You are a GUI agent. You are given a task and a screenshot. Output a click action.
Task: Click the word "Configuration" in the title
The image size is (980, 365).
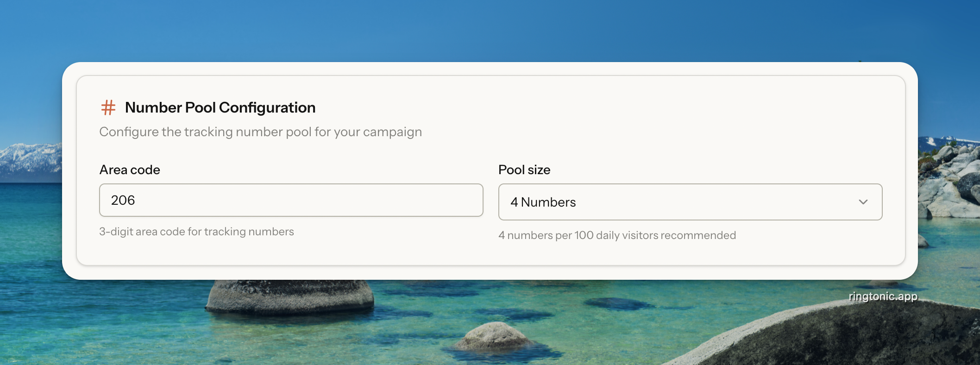267,107
